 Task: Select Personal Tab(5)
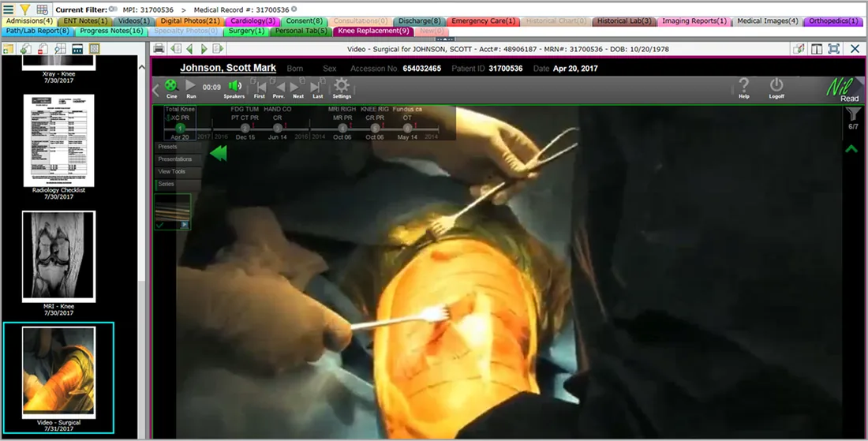tap(301, 31)
